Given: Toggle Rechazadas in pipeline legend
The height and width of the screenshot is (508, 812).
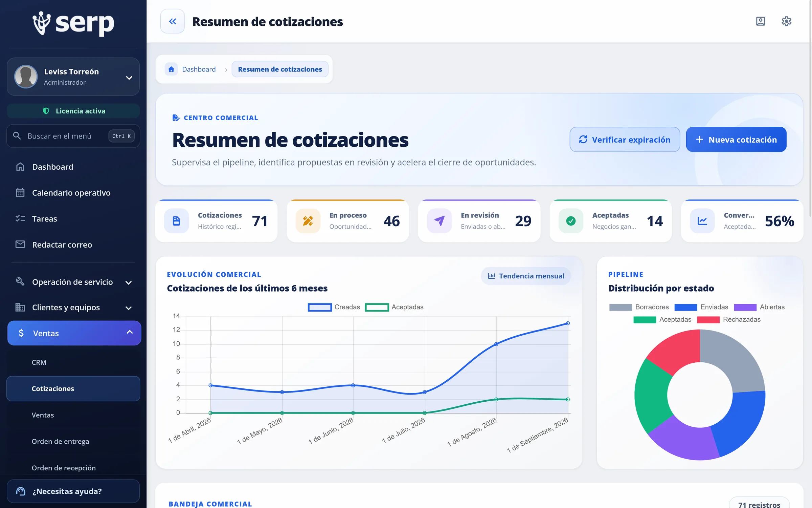Looking at the screenshot, I should [729, 320].
